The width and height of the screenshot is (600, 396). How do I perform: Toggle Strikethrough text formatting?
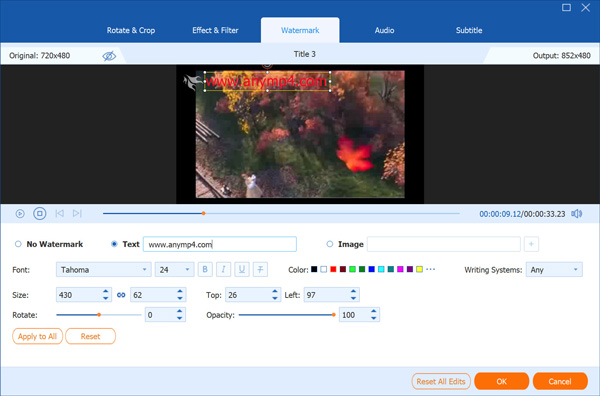pyautogui.click(x=260, y=269)
